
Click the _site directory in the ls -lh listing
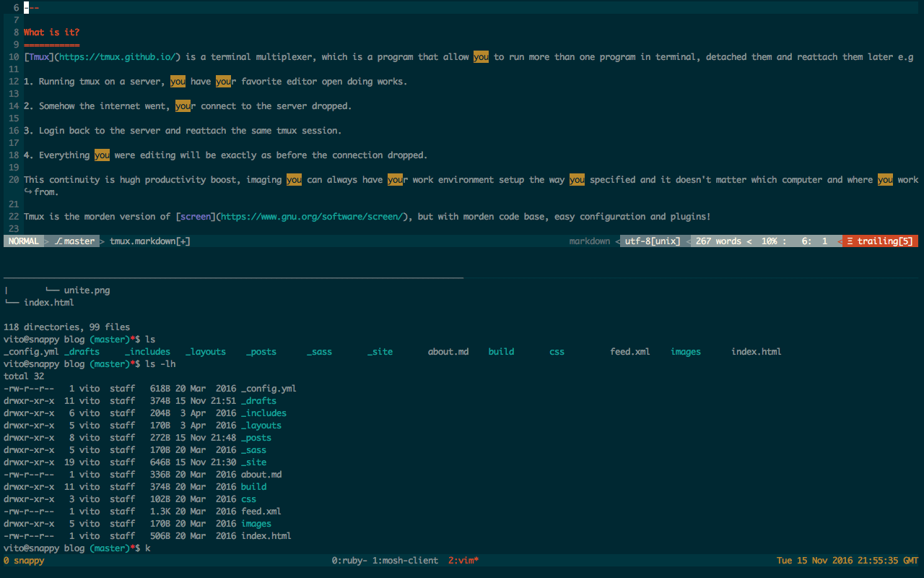(253, 462)
